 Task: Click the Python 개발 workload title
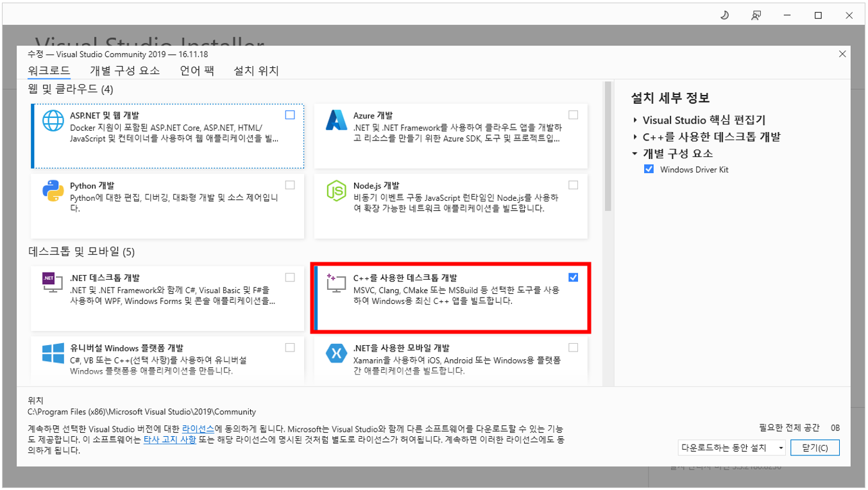(92, 186)
